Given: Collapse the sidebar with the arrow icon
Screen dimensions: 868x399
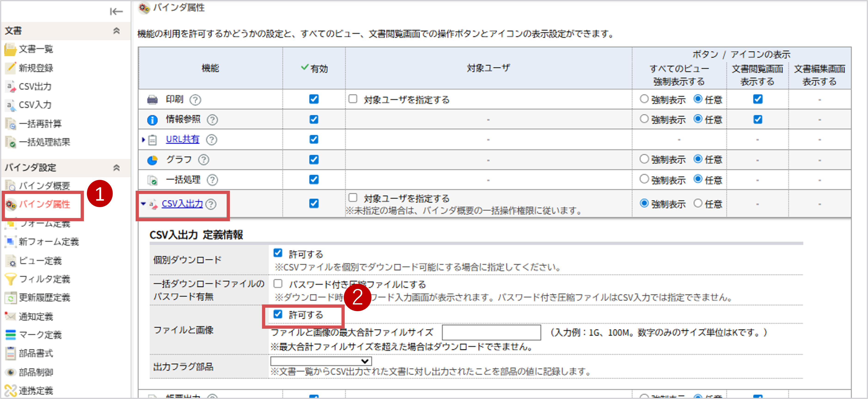Looking at the screenshot, I should click(x=116, y=12).
